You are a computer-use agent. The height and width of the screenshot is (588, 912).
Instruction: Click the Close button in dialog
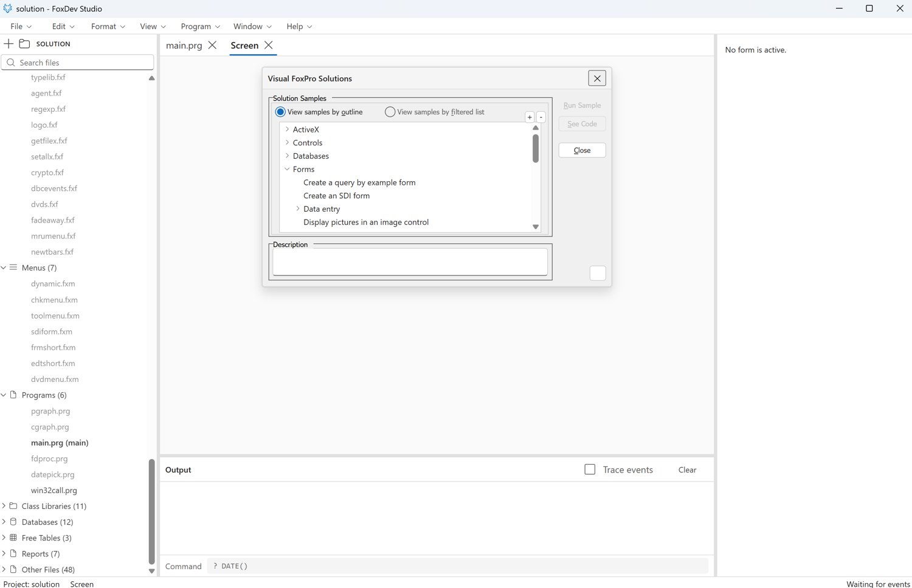pyautogui.click(x=582, y=150)
